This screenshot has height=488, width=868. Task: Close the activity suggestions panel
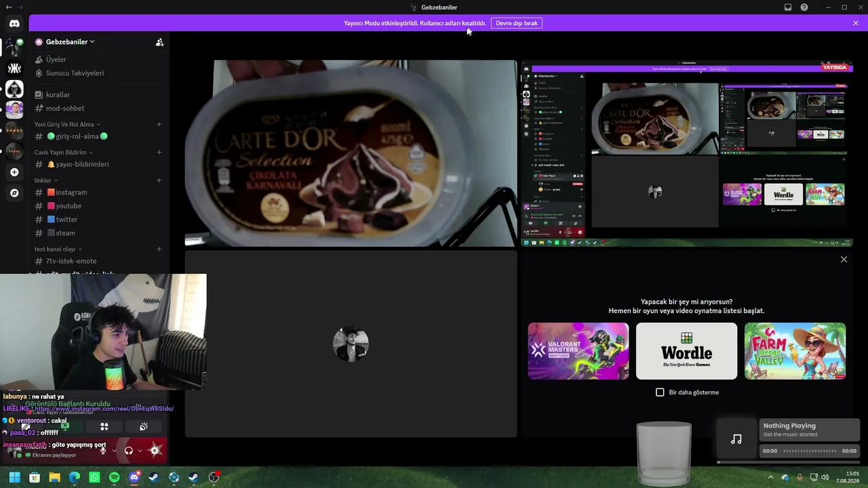(x=844, y=260)
